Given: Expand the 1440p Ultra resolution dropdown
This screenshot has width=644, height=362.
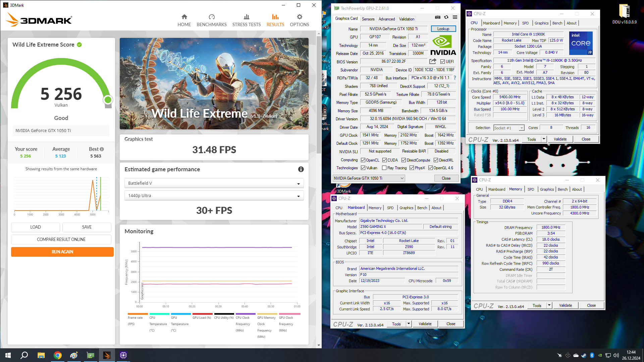Looking at the screenshot, I should click(x=214, y=196).
